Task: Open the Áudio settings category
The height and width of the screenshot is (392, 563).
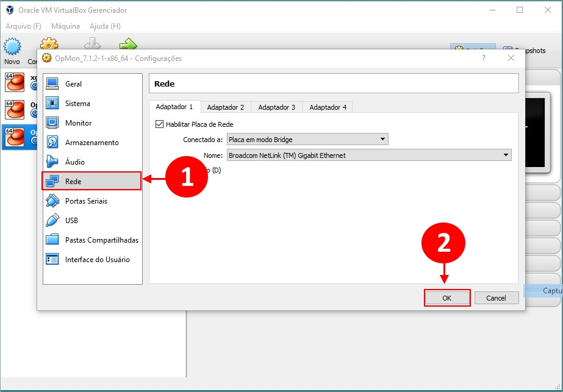Action: (52, 162)
